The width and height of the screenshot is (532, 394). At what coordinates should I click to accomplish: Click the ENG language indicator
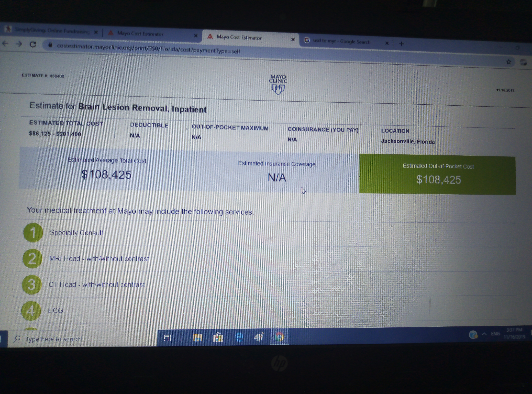click(x=495, y=334)
